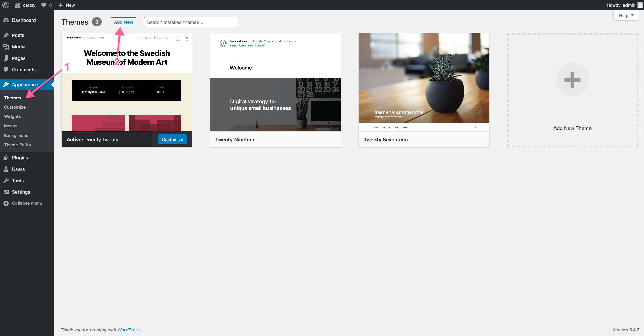This screenshot has width=644, height=336.
Task: Click the Users person icon
Action: [6, 169]
